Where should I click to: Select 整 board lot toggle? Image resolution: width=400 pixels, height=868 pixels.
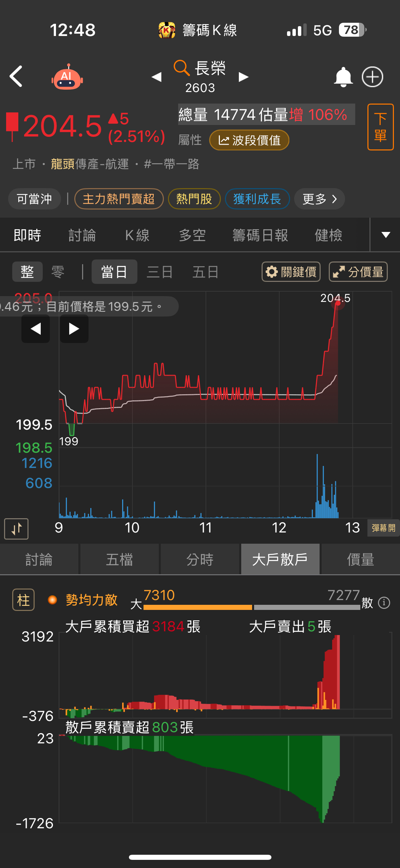click(x=27, y=272)
